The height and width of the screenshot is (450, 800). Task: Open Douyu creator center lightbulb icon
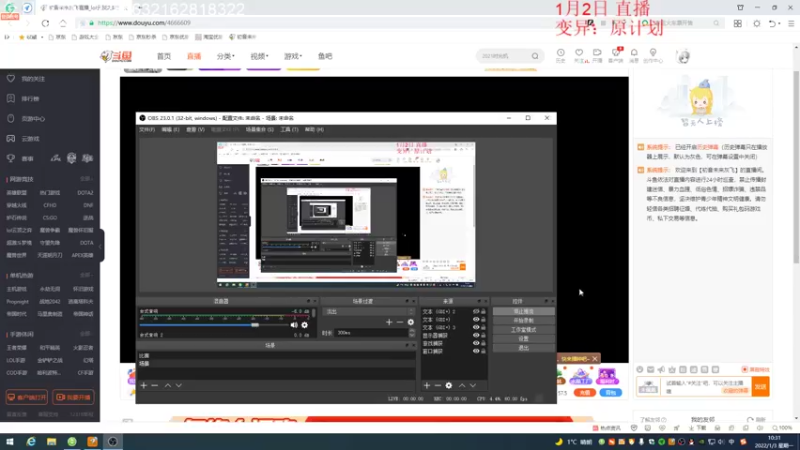653,53
